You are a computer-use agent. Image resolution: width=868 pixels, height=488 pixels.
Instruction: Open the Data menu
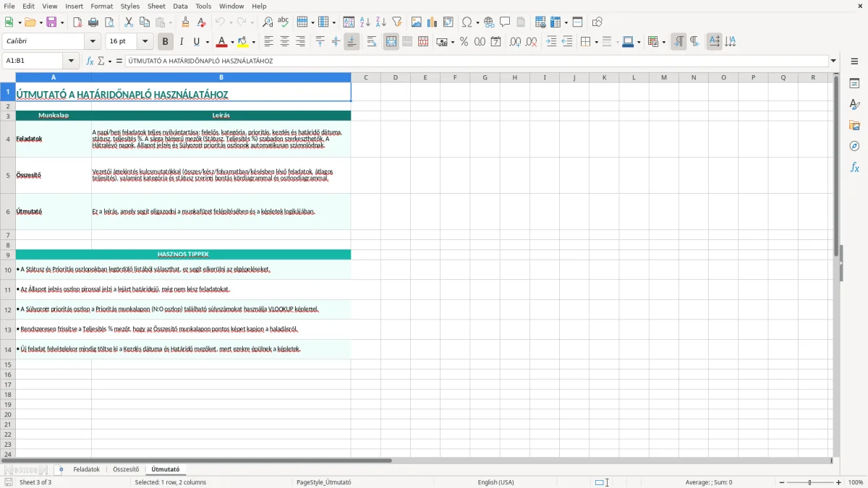pyautogui.click(x=180, y=6)
